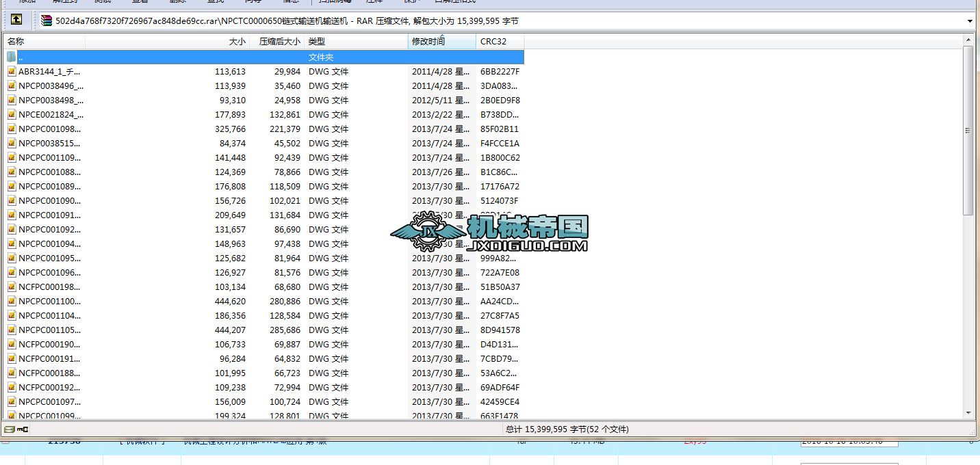Click compressed size value 35,460

tap(287, 86)
